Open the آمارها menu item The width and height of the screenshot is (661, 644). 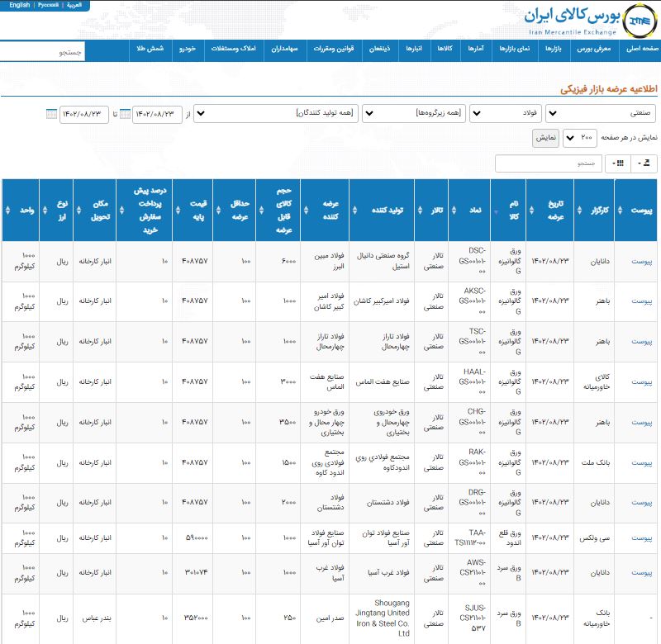(x=476, y=49)
